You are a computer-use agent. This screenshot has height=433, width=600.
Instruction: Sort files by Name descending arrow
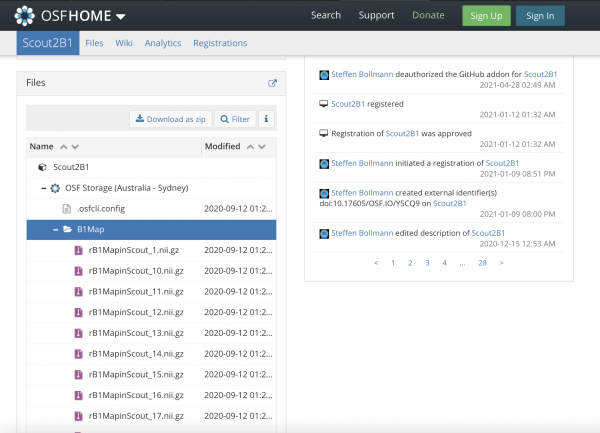coord(76,146)
